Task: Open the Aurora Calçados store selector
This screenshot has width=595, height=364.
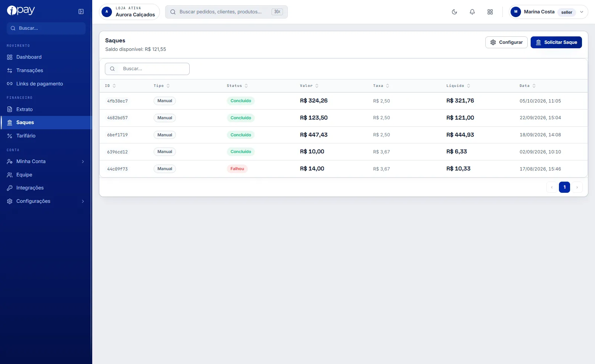Action: coord(129,12)
